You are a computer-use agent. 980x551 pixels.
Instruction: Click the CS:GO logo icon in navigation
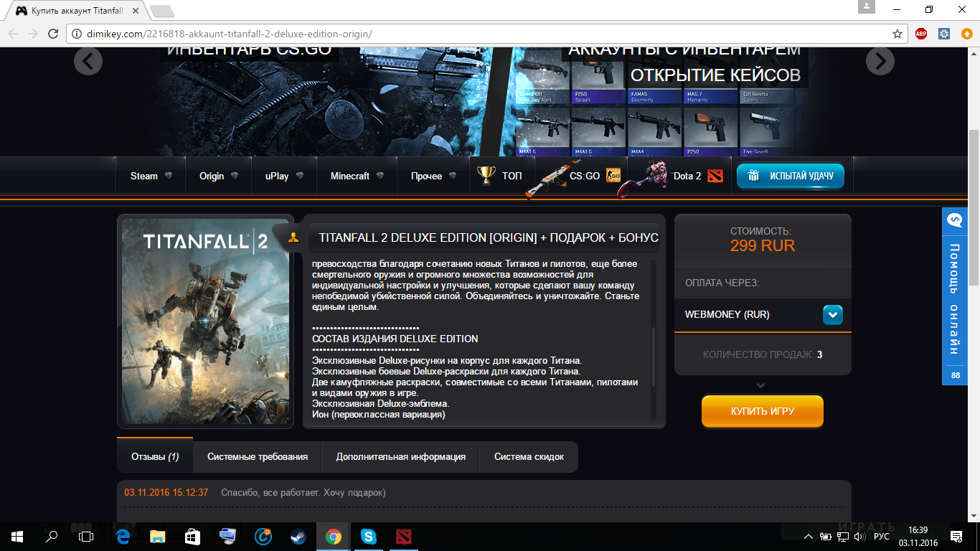613,176
